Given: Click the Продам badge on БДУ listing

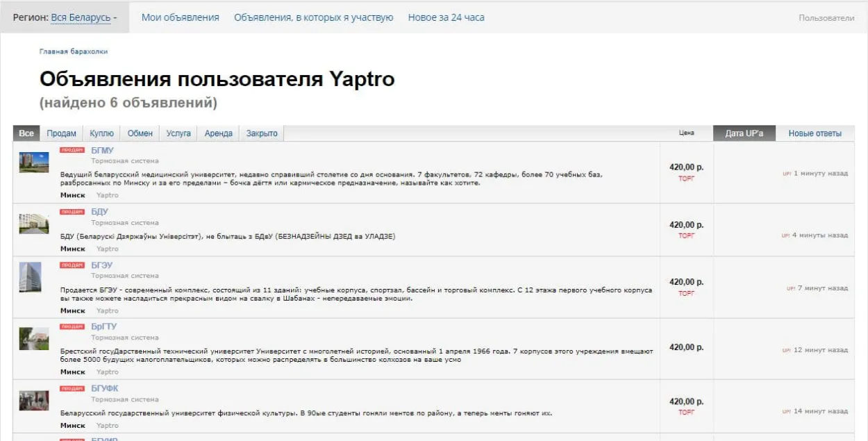Looking at the screenshot, I should pos(72,211).
